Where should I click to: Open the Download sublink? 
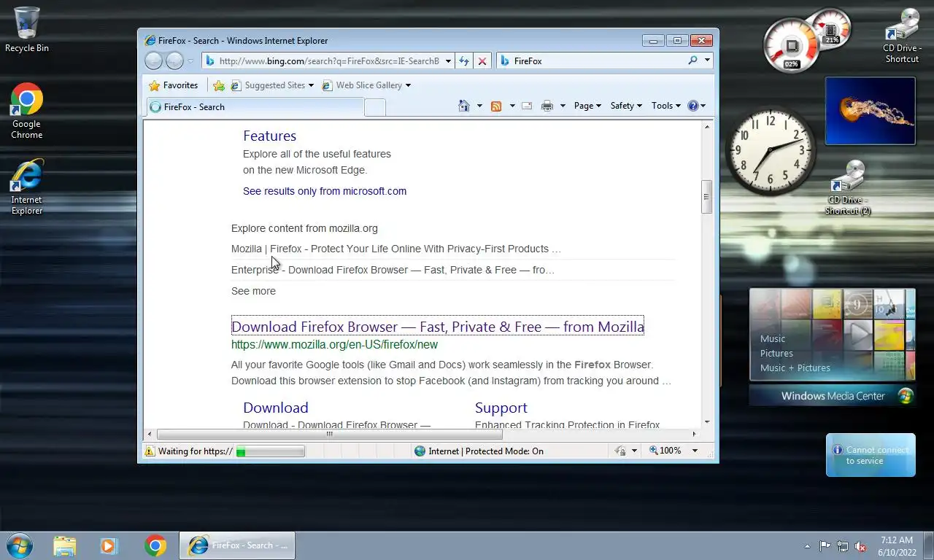(276, 408)
